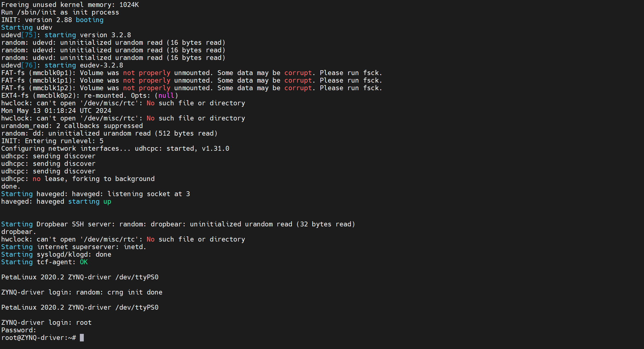The height and width of the screenshot is (349, 644).
Task: Click the 'INIT: version 2.88 booting' line
Action: pyautogui.click(x=52, y=20)
